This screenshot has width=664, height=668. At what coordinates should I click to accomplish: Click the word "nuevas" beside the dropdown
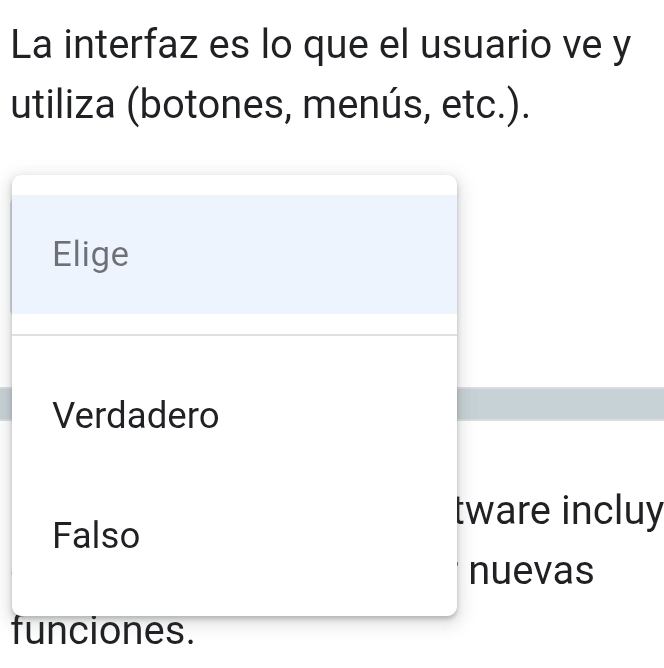[x=531, y=572]
